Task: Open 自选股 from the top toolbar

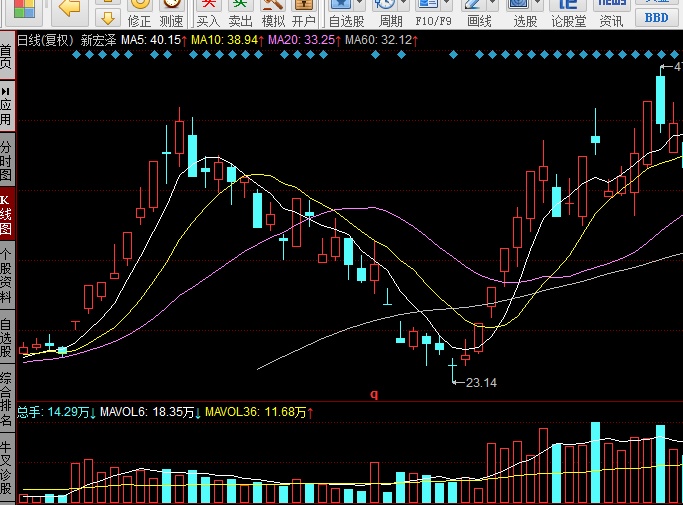Action: (346, 14)
